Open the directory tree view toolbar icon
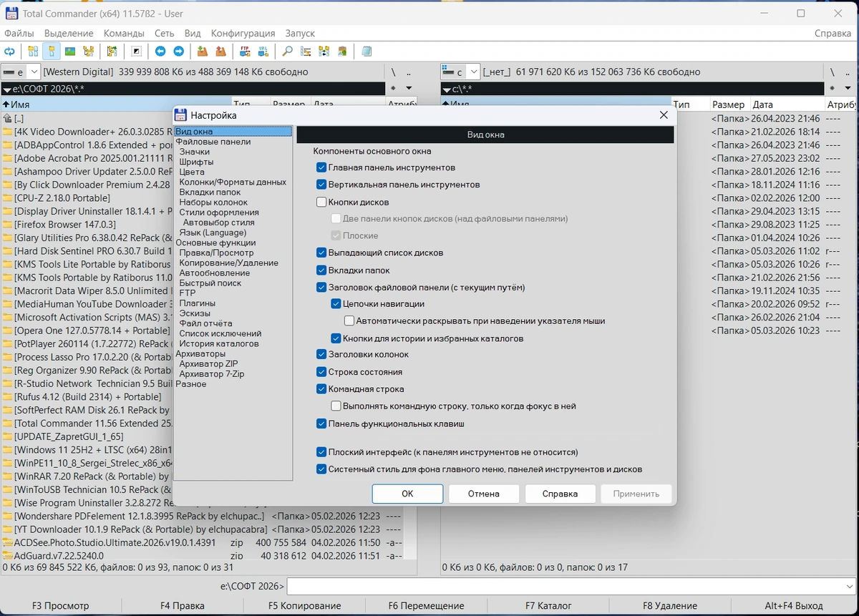Screen dimensions: 859x616 click(89, 52)
